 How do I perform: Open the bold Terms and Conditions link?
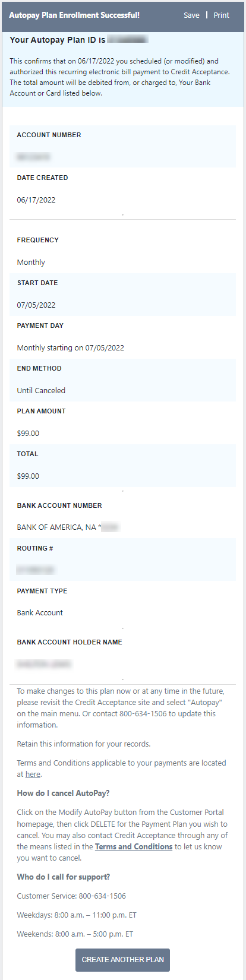[134, 846]
